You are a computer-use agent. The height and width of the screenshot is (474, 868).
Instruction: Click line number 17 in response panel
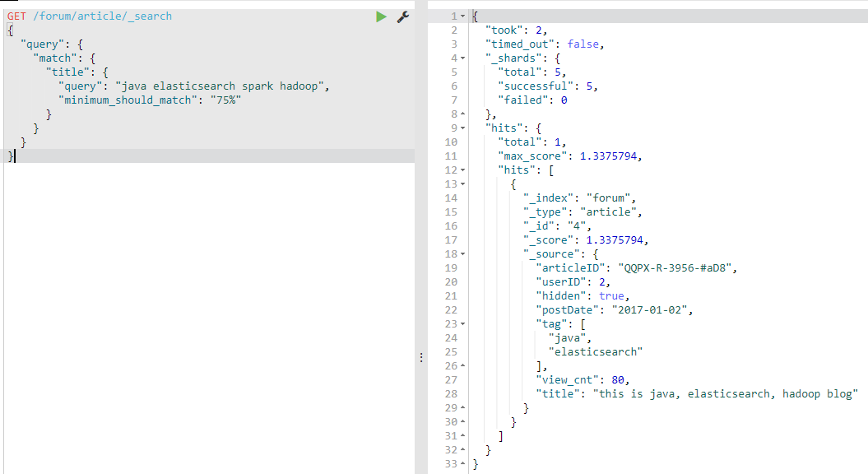point(451,239)
